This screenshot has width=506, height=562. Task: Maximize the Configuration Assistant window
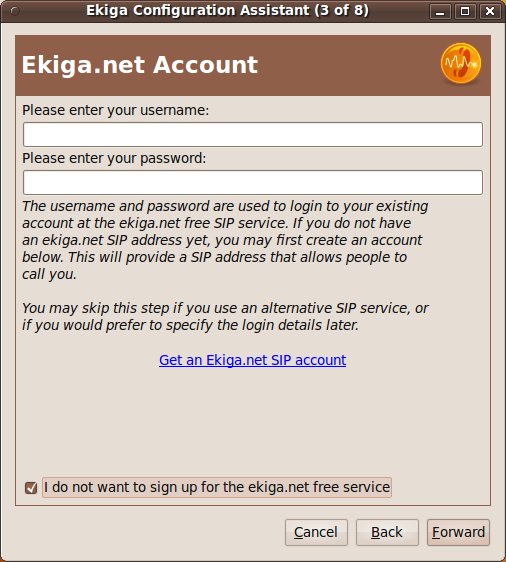coord(465,11)
